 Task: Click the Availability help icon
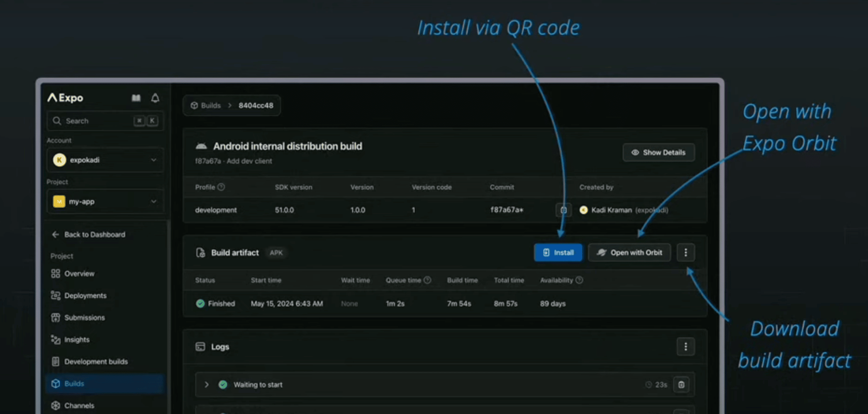[x=579, y=280]
